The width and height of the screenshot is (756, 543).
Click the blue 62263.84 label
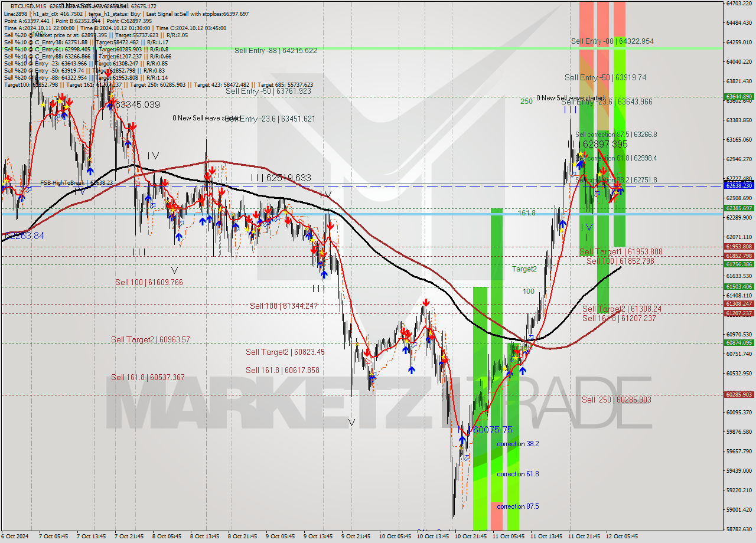click(x=24, y=235)
